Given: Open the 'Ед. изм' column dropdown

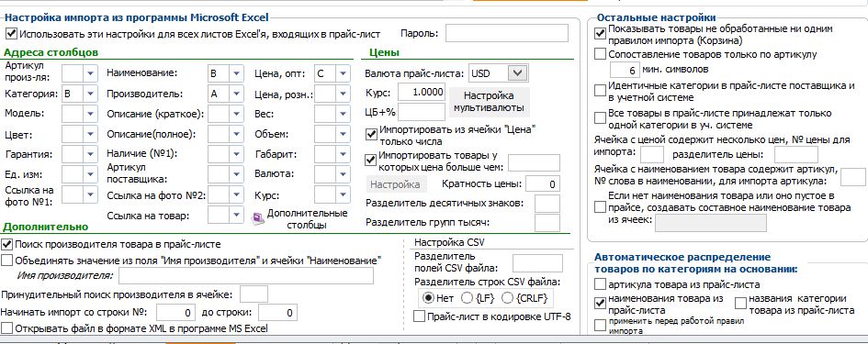Looking at the screenshot, I should (90, 174).
